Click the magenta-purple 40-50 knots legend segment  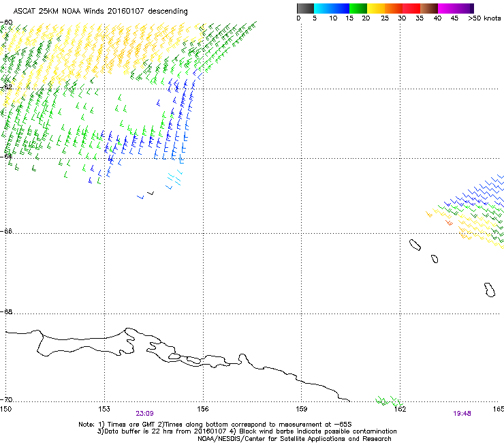tap(456, 8)
